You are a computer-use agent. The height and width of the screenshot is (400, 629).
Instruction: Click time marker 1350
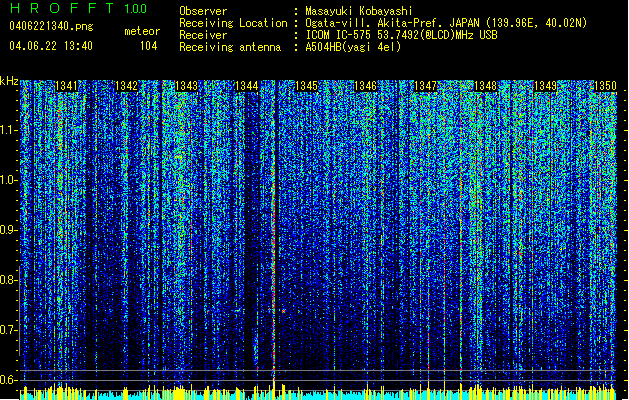click(x=605, y=86)
